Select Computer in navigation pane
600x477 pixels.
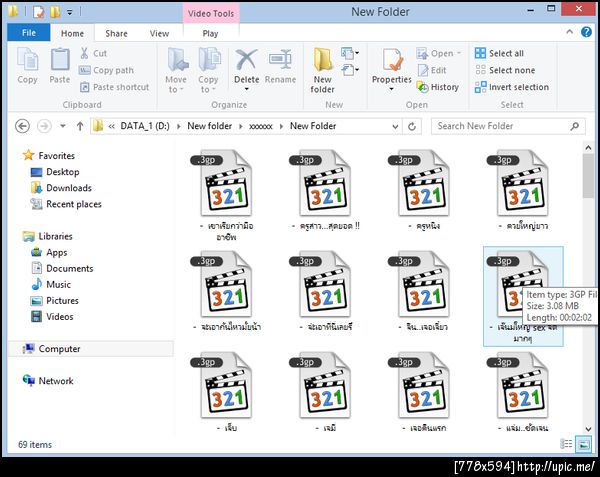pos(90,348)
